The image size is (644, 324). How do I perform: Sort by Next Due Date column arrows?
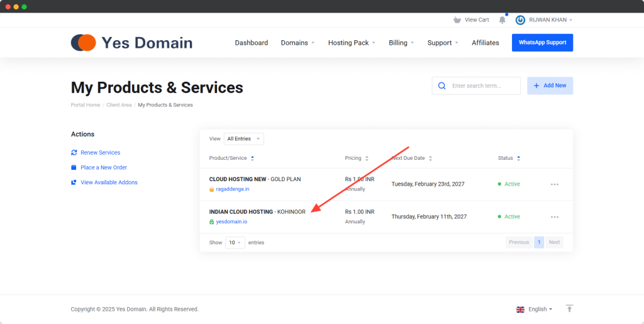(430, 158)
